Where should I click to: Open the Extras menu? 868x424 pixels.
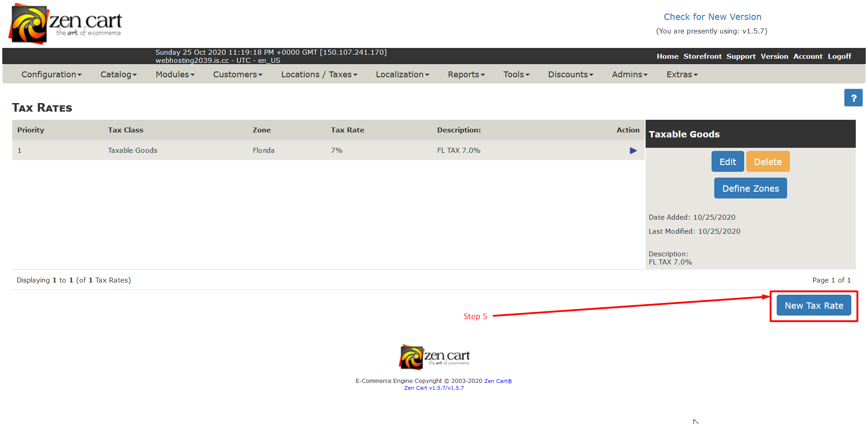click(682, 75)
